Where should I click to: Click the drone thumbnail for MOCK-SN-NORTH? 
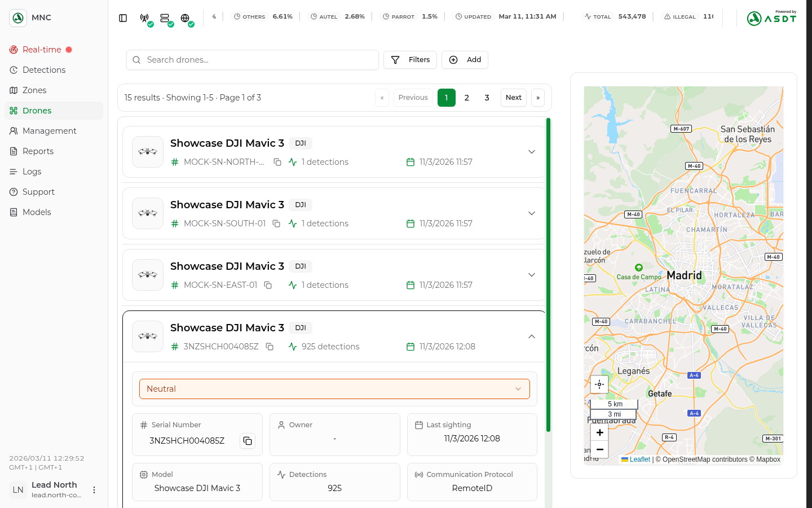click(148, 152)
